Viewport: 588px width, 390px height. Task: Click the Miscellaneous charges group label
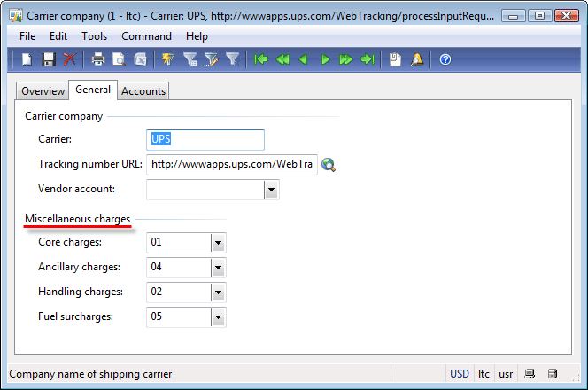[x=78, y=219]
